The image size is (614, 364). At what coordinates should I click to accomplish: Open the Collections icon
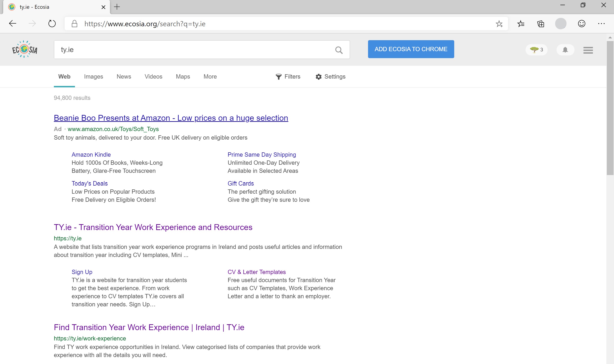pos(540,24)
